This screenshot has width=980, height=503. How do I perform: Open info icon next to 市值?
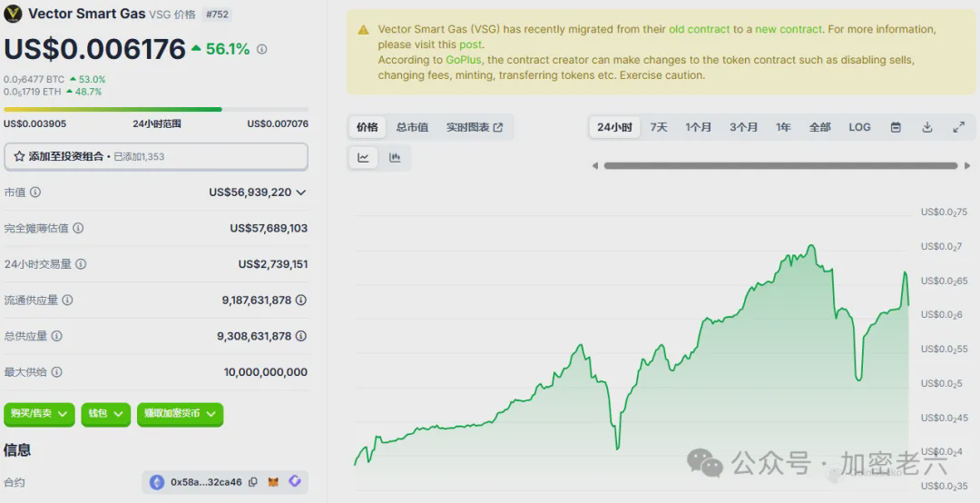pos(35,192)
